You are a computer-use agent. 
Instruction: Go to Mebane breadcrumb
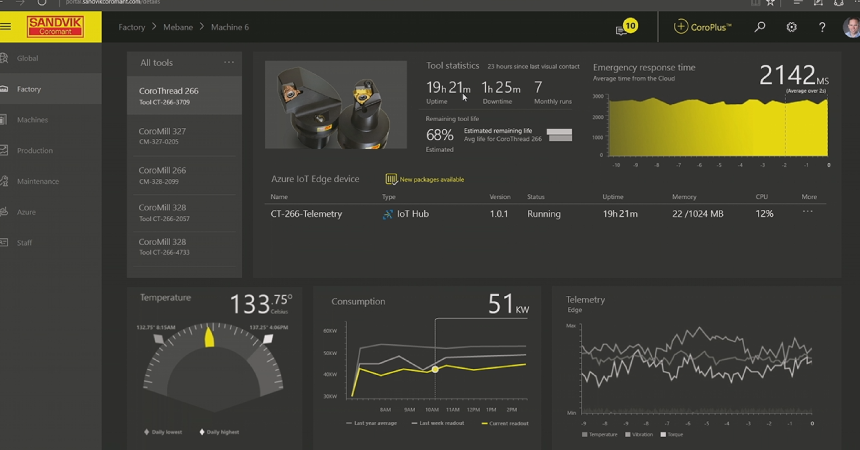coord(178,27)
